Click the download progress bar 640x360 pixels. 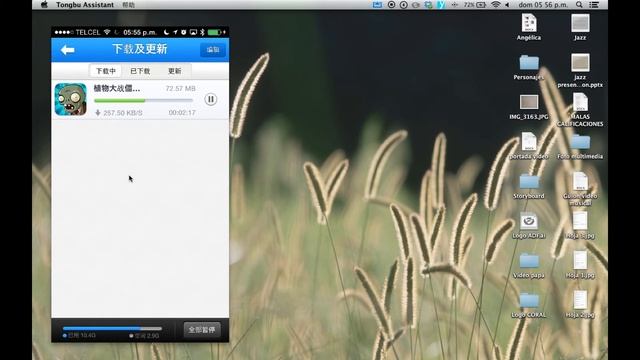[143, 100]
